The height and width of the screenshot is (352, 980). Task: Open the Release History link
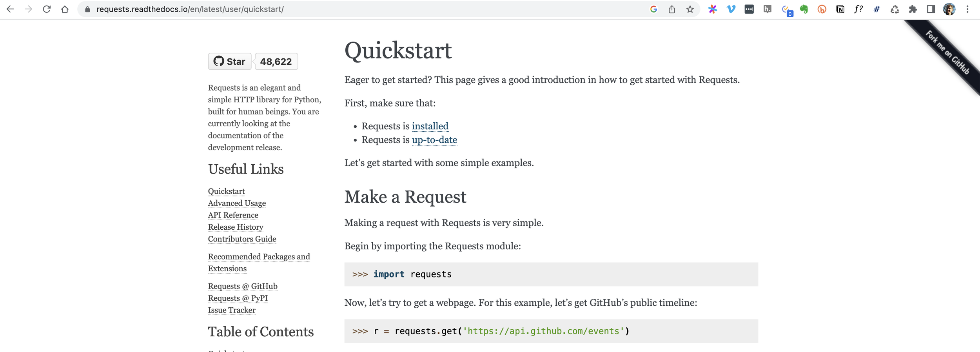click(236, 227)
